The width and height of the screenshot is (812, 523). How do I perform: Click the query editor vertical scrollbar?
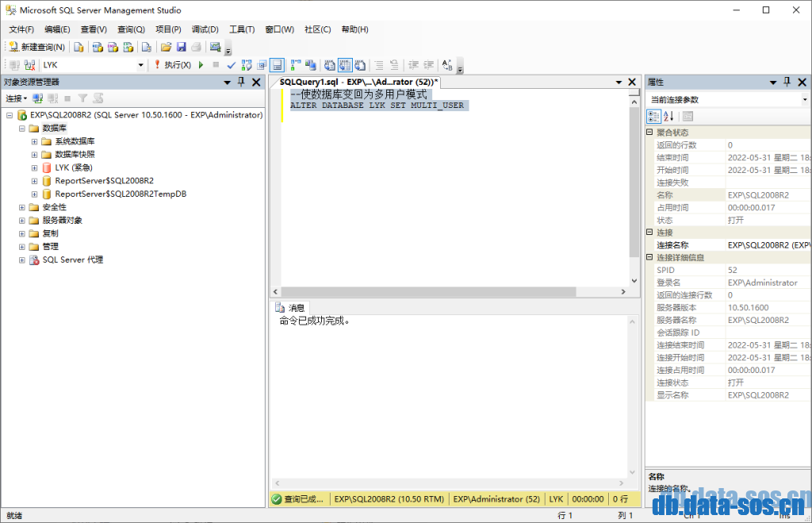coord(634,183)
